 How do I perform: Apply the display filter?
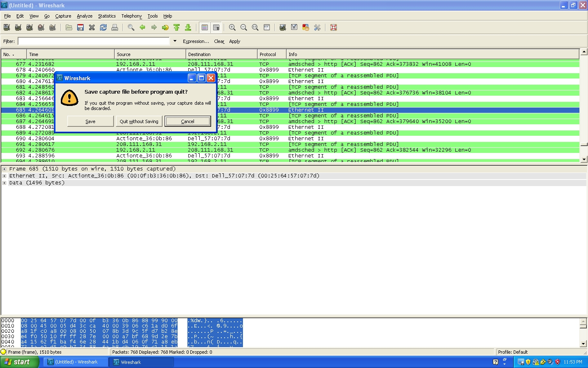point(235,41)
